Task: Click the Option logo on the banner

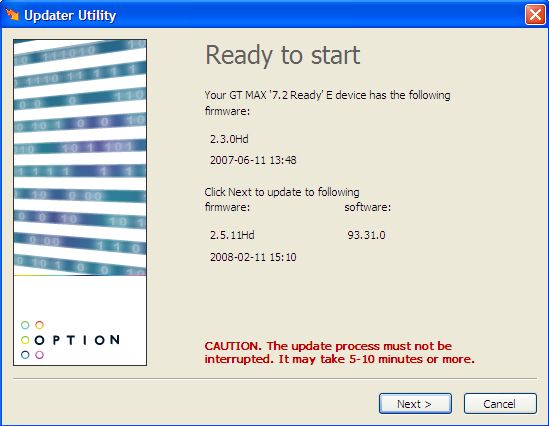Action: pyautogui.click(x=70, y=340)
